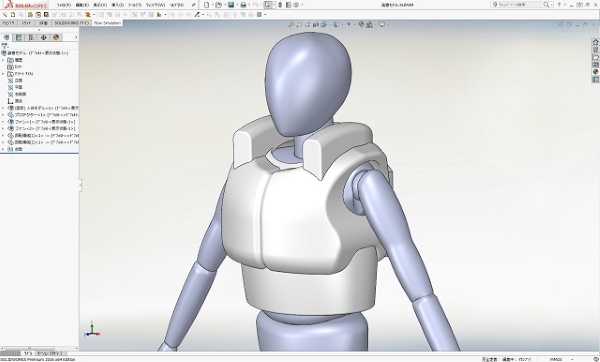Expand the 合致 mates folder
The width and height of the screenshot is (600, 362).
coord(3,149)
